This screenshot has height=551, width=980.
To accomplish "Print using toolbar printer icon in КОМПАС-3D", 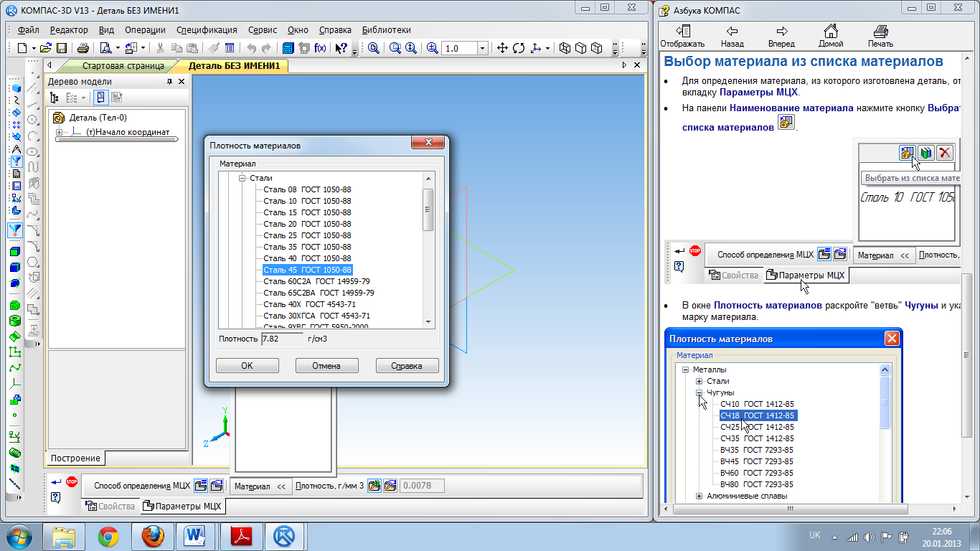I will [83, 48].
